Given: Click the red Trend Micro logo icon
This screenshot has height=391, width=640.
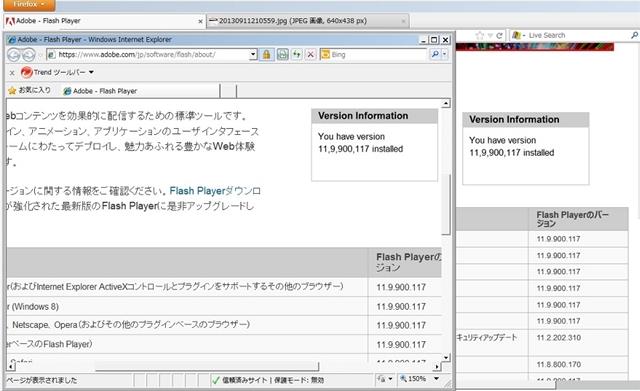Looking at the screenshot, I should pyautogui.click(x=27, y=72).
